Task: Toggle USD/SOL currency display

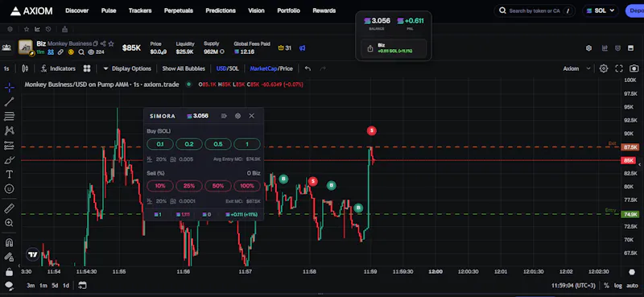Action: tap(228, 68)
